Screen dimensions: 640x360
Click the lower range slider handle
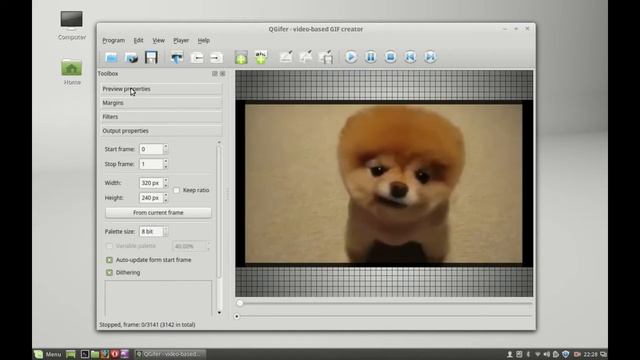(237, 316)
